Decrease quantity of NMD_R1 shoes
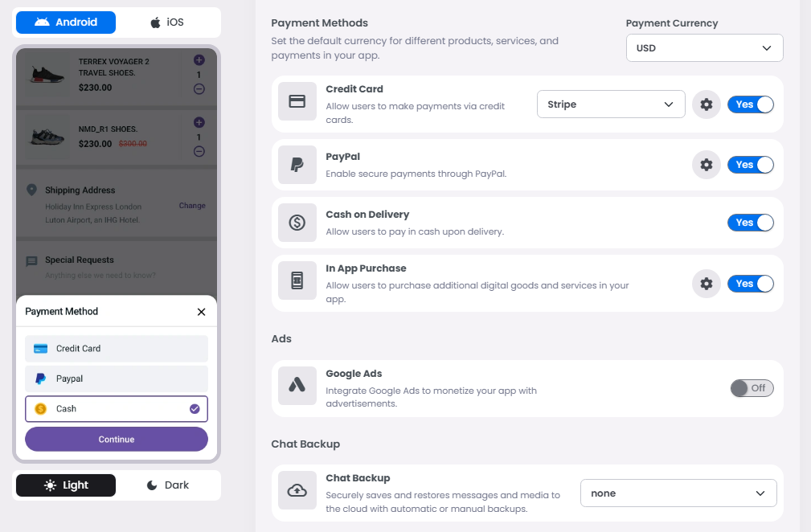Viewport: 811px width, 532px height. tap(199, 151)
